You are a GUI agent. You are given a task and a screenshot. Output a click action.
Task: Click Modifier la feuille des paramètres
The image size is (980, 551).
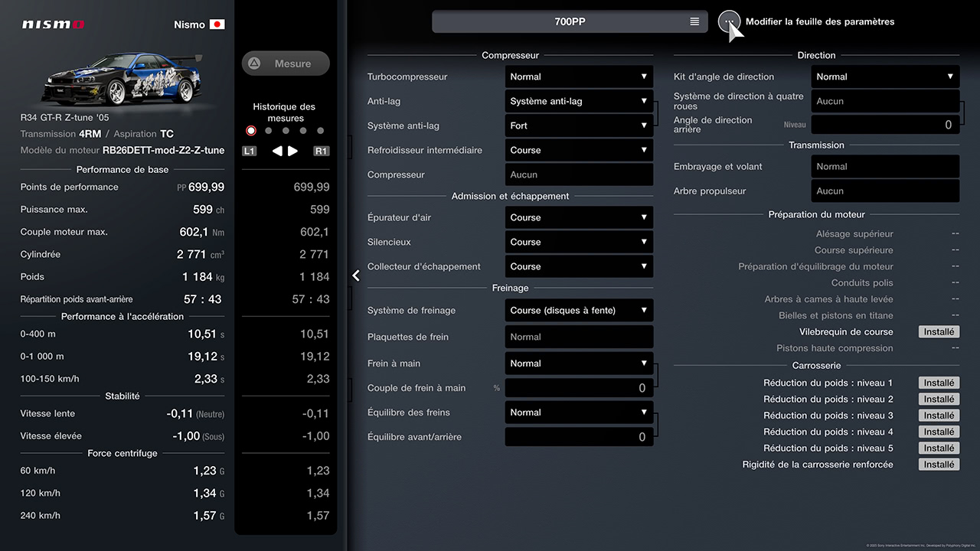tap(819, 22)
